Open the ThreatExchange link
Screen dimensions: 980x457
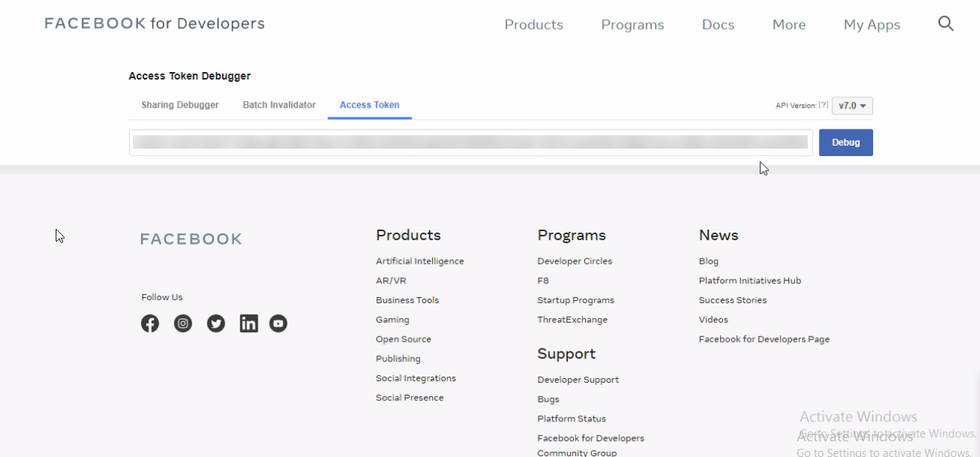pos(572,320)
